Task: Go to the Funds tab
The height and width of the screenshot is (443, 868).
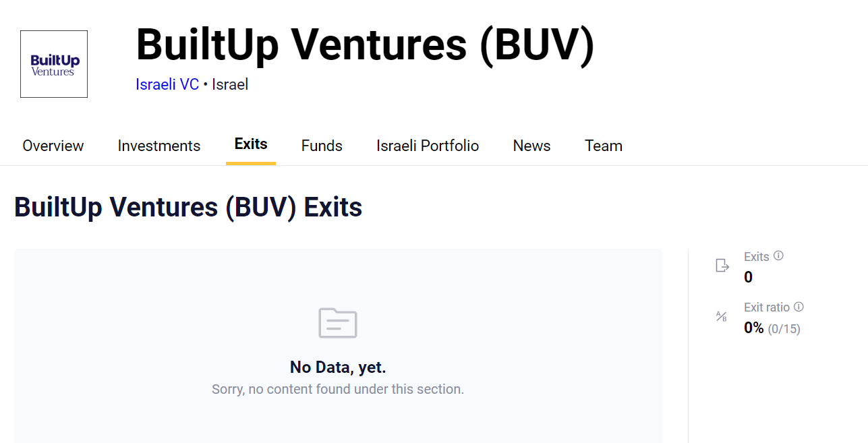Action: tap(322, 146)
